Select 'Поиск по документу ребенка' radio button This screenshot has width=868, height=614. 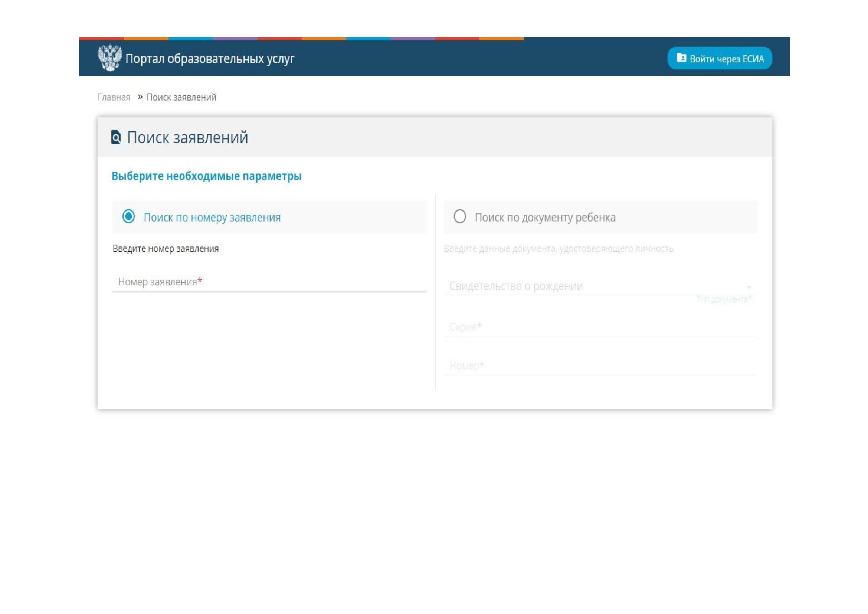click(x=460, y=217)
